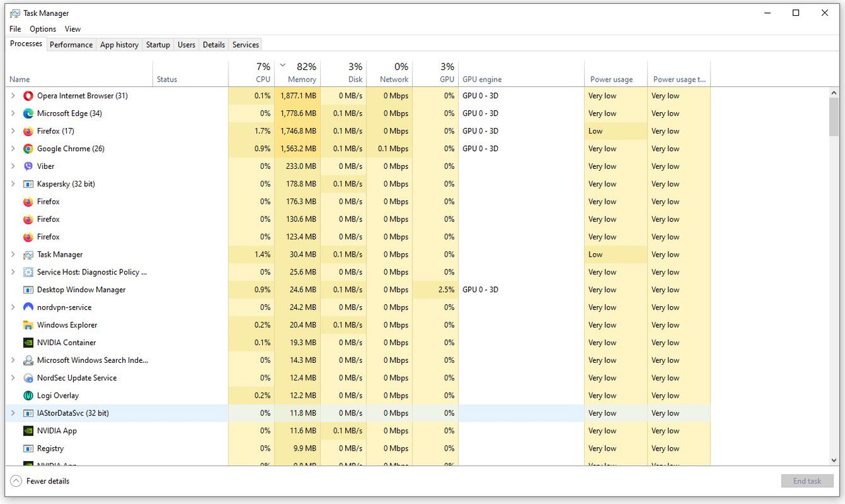This screenshot has height=504, width=845.
Task: Click the IAStorDataSvc (32 bit) icon
Action: 28,413
